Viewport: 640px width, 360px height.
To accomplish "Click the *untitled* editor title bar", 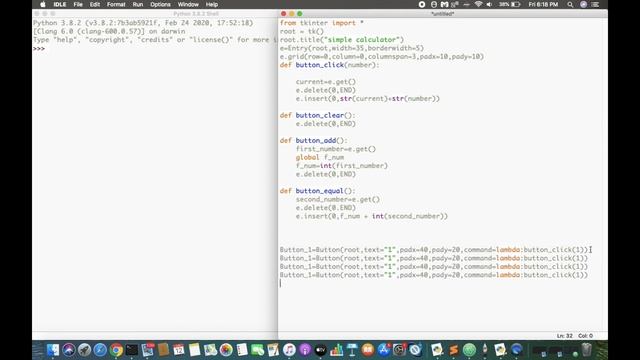I will point(443,13).
